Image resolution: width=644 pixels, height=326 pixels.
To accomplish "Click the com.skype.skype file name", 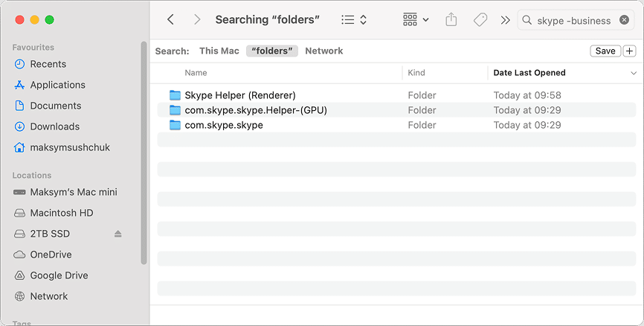I will click(224, 125).
